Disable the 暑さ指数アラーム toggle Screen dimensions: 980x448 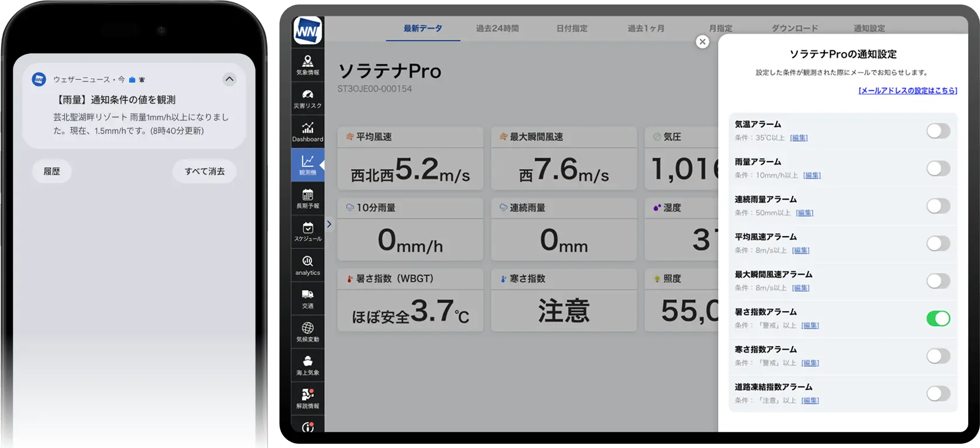[938, 319]
